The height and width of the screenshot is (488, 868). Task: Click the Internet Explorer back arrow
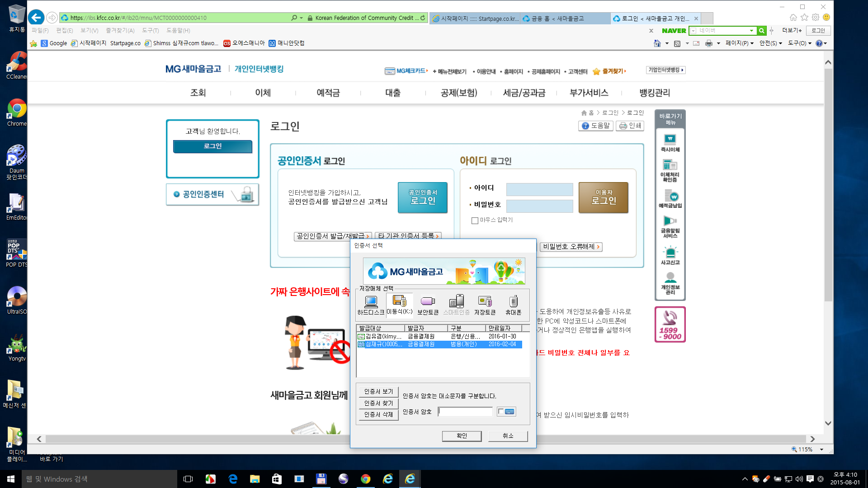[x=36, y=18]
